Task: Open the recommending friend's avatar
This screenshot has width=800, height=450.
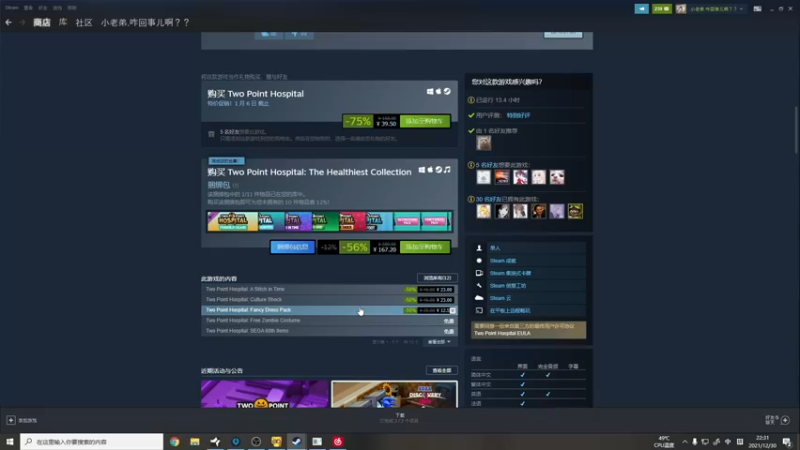Action: (x=483, y=143)
